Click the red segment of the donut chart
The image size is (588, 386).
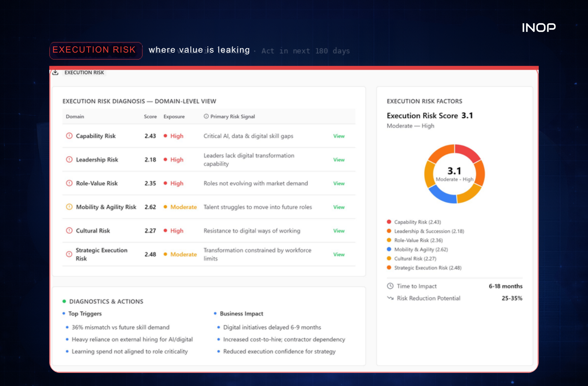point(467,153)
